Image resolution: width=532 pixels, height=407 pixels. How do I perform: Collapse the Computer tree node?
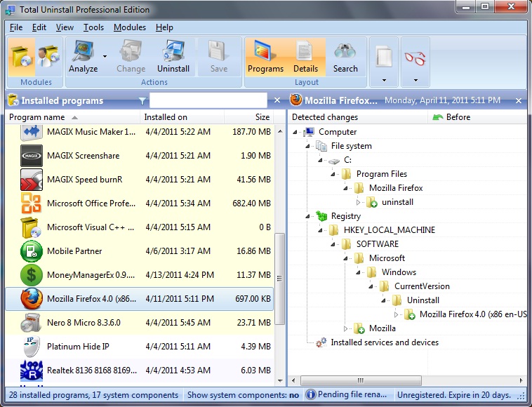click(295, 132)
